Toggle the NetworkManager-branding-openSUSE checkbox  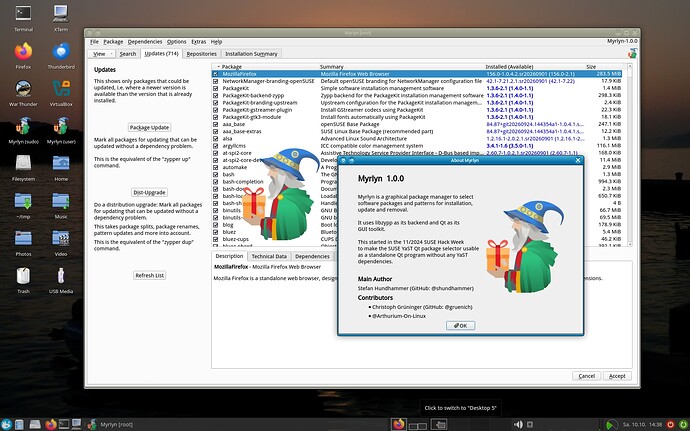(x=216, y=81)
